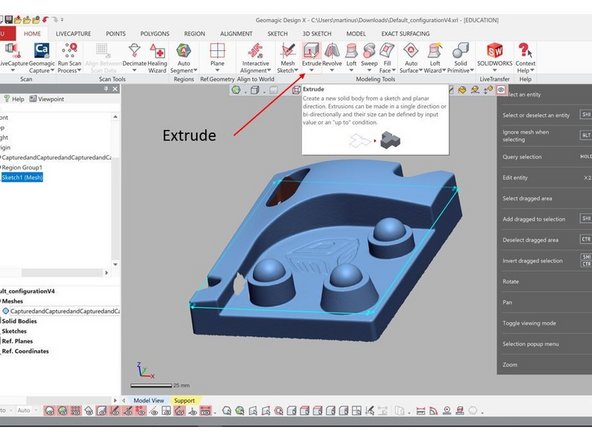Open the Loft Wizard tool

pos(435,50)
